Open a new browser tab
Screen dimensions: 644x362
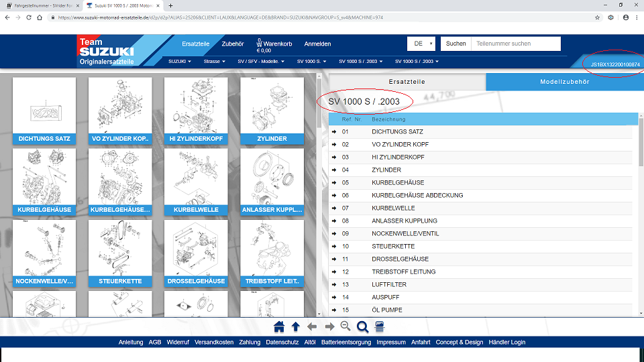[x=170, y=6]
